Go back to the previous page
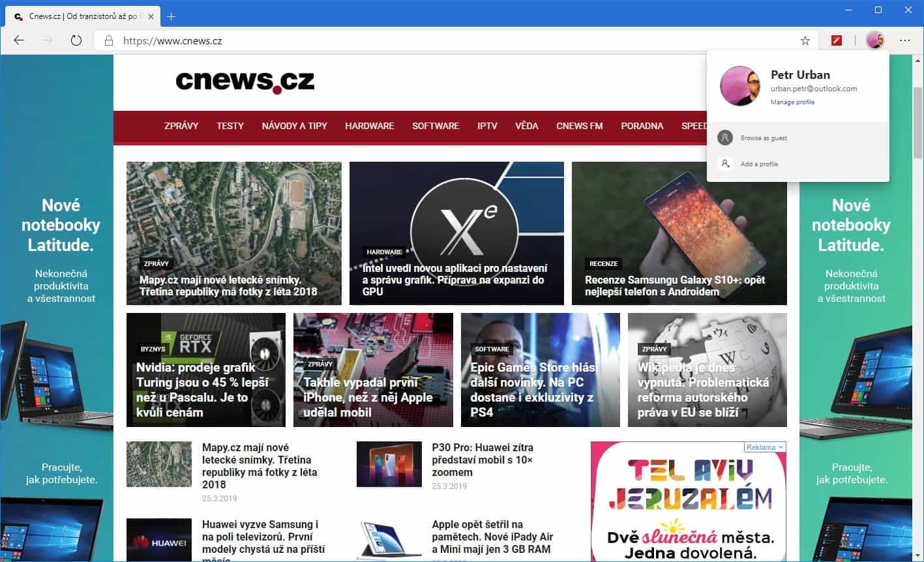This screenshot has width=924, height=562. click(x=19, y=40)
